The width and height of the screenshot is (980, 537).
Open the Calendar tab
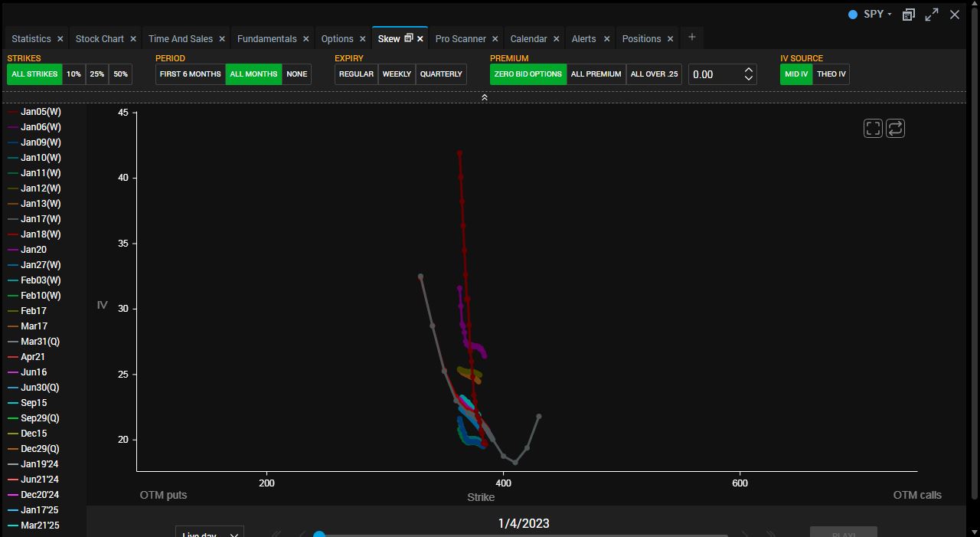point(528,39)
